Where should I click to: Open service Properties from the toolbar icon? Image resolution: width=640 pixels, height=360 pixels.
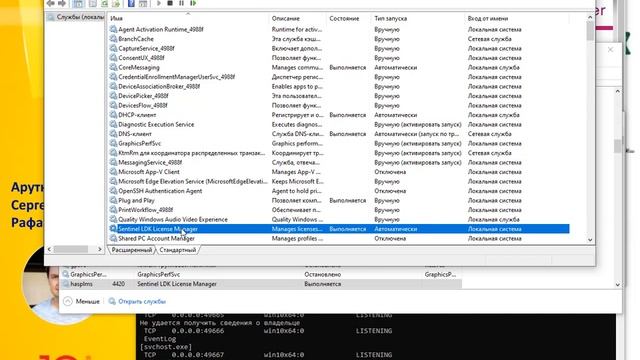93,4
